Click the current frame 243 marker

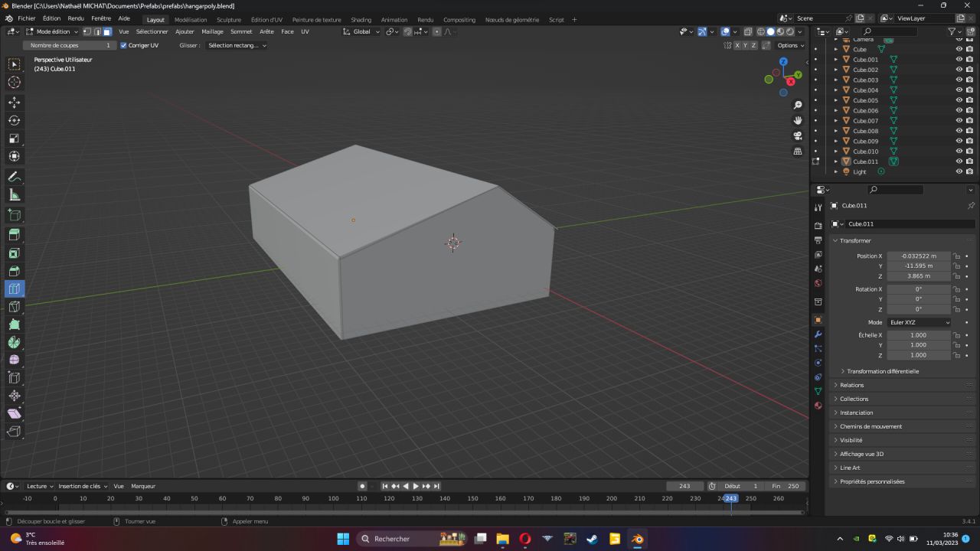point(731,498)
